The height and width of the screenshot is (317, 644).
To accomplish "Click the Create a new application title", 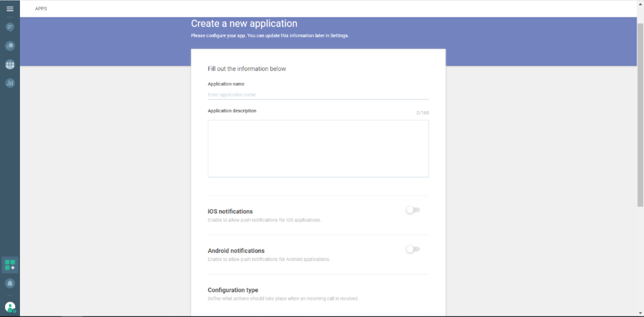I will click(x=244, y=24).
